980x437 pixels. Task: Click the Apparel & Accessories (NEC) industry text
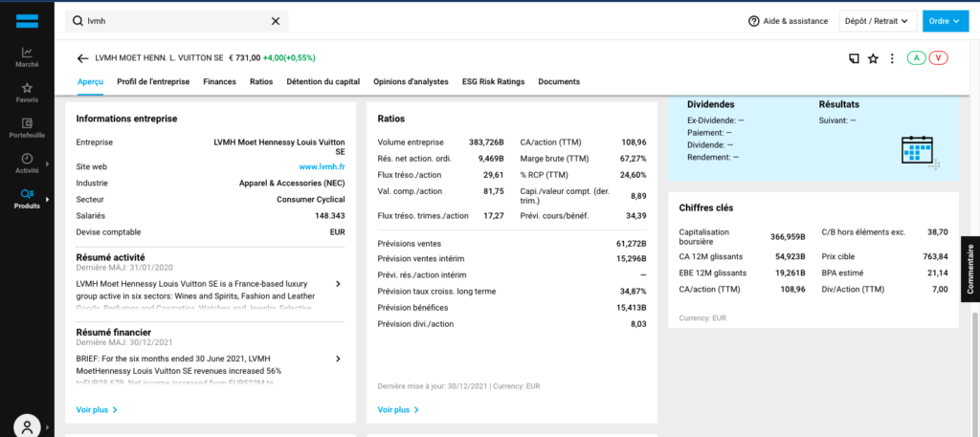[x=292, y=183]
